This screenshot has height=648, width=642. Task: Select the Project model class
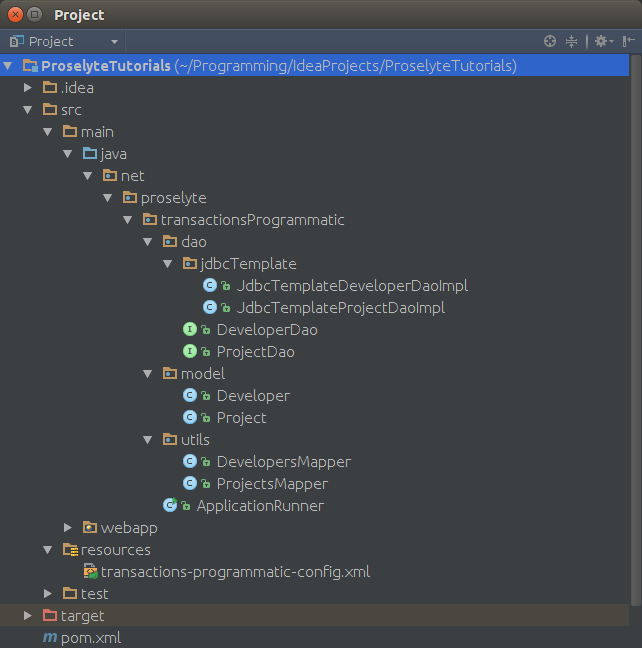[241, 417]
